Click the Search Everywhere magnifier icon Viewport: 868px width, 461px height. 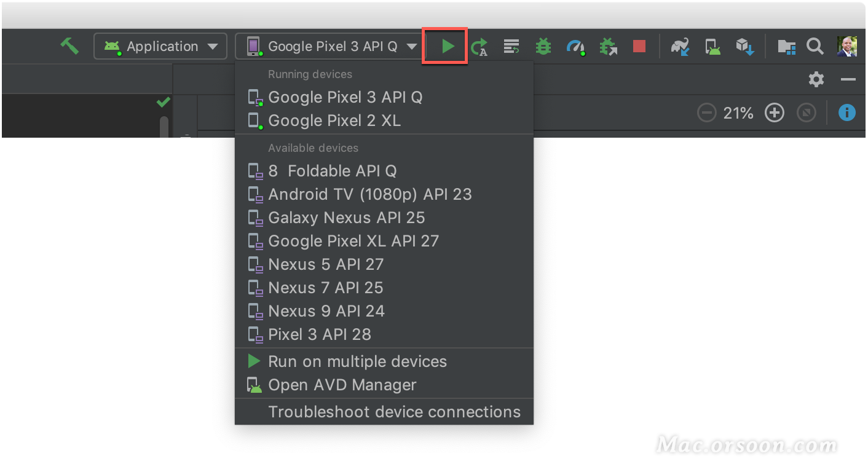pyautogui.click(x=815, y=47)
